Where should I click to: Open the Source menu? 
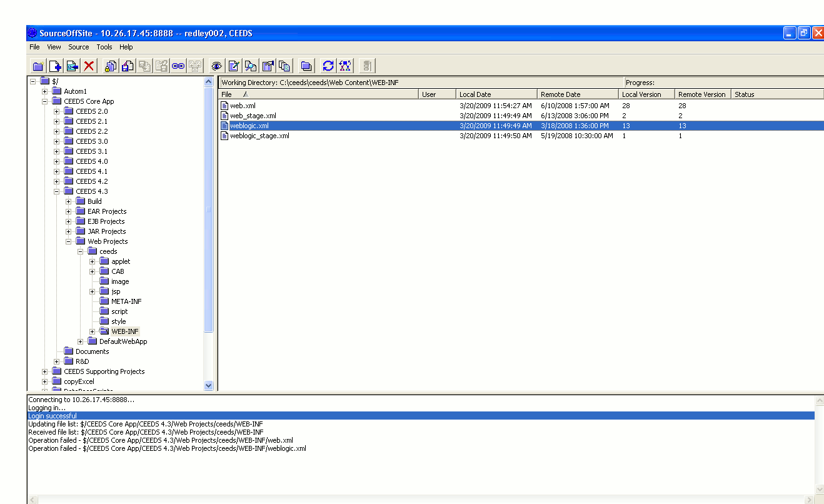click(79, 47)
